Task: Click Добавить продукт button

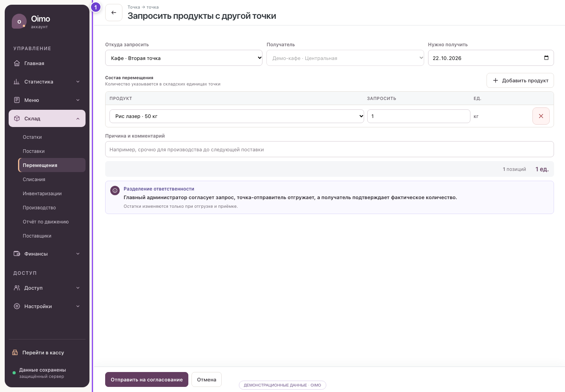Action: [x=520, y=80]
